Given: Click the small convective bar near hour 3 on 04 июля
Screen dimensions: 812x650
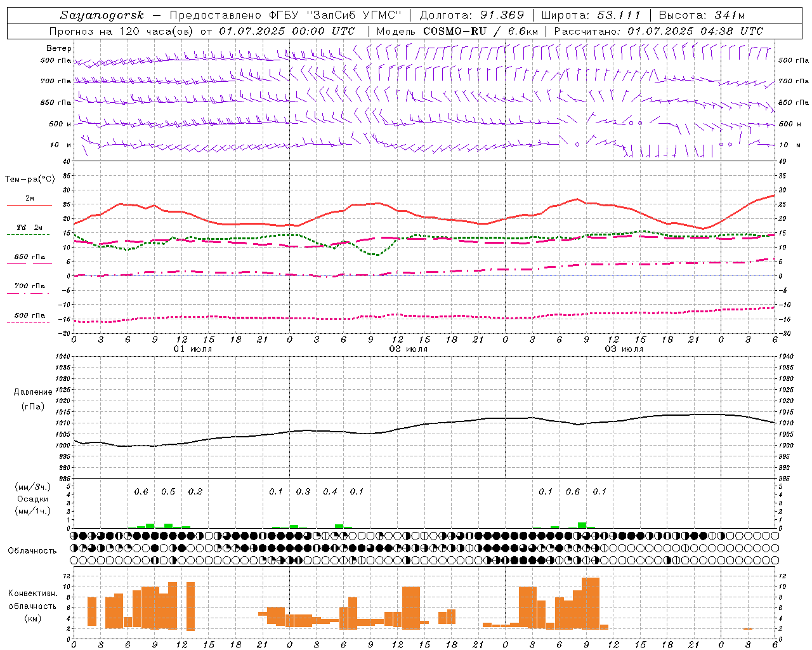Looking at the screenshot, I should point(748,628).
